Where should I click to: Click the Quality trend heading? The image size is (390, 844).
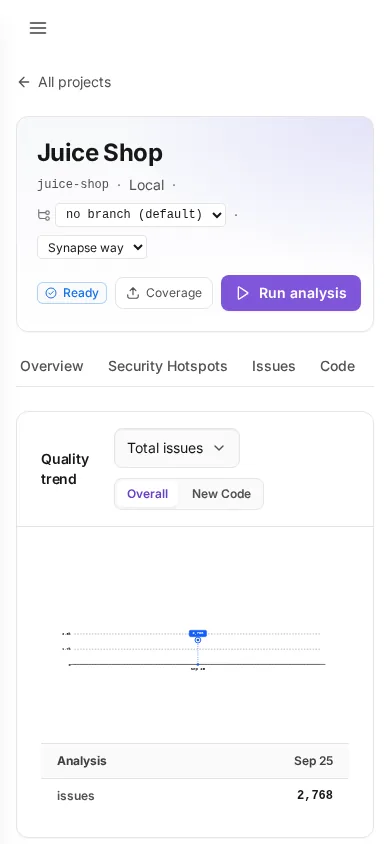click(x=65, y=469)
